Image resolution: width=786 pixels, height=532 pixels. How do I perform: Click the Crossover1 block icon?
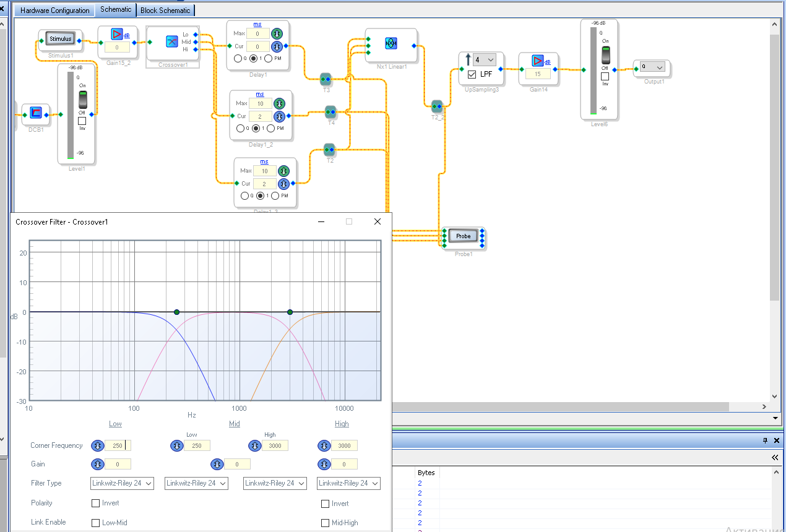point(173,41)
